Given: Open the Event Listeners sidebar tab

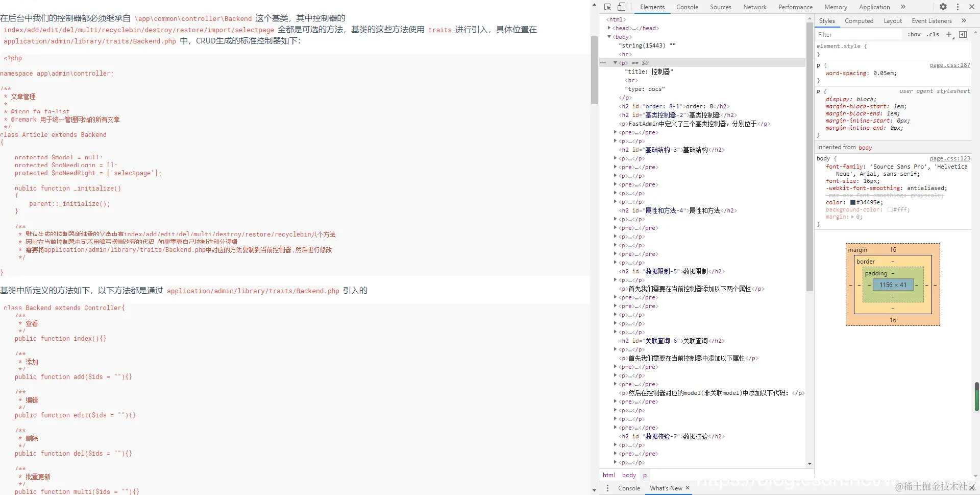Looking at the screenshot, I should pyautogui.click(x=932, y=21).
